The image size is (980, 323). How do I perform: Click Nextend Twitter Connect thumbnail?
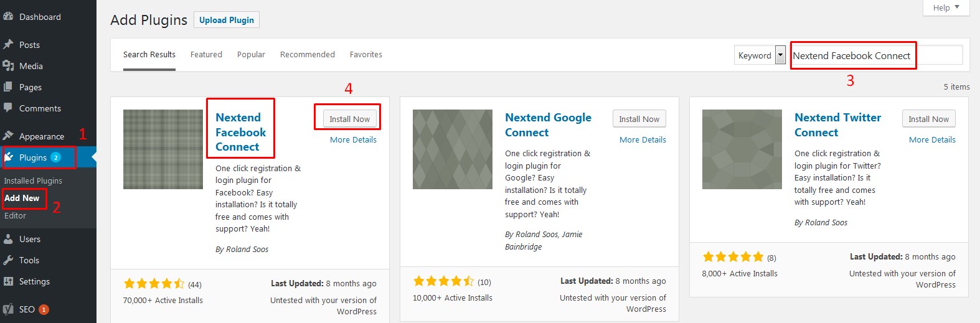click(742, 149)
